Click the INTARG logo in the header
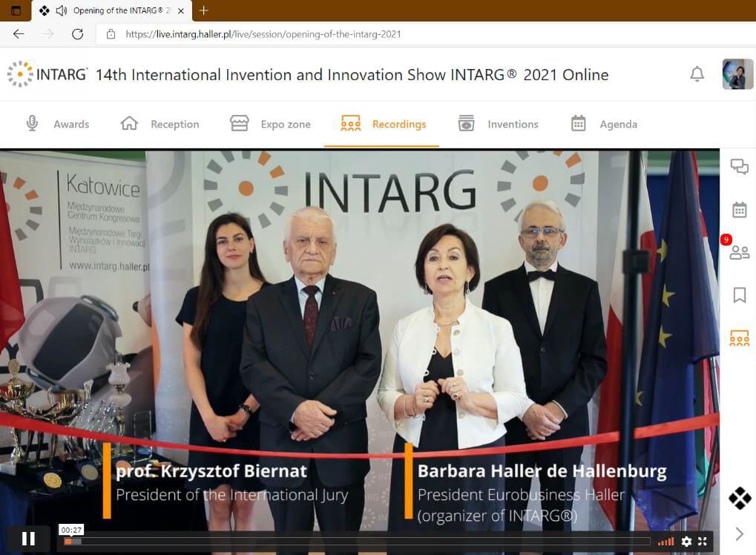Image resolution: width=756 pixels, height=555 pixels. click(47, 74)
